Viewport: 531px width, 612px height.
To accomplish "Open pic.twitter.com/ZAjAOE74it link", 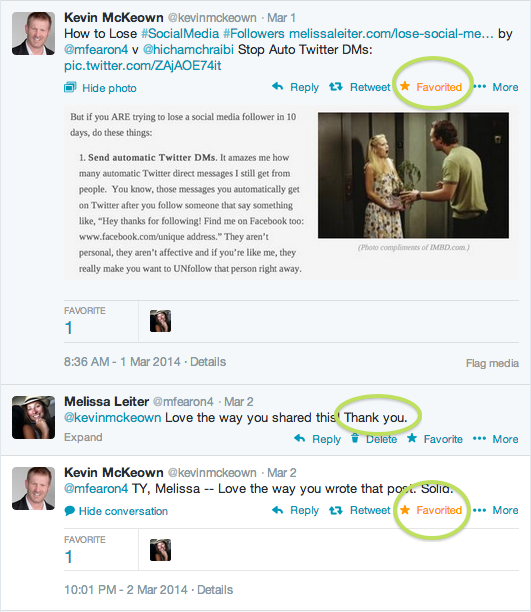I will pos(143,66).
